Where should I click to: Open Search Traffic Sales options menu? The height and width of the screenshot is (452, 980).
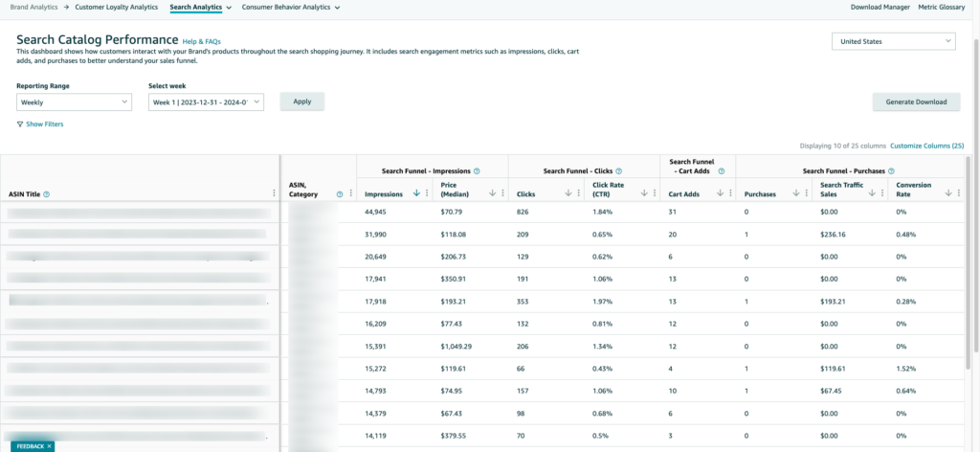(x=881, y=193)
